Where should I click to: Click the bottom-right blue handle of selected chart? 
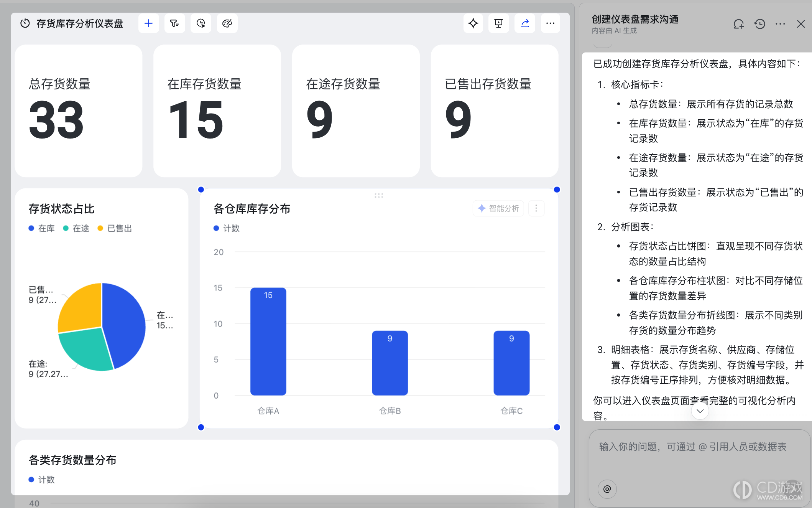tap(557, 427)
